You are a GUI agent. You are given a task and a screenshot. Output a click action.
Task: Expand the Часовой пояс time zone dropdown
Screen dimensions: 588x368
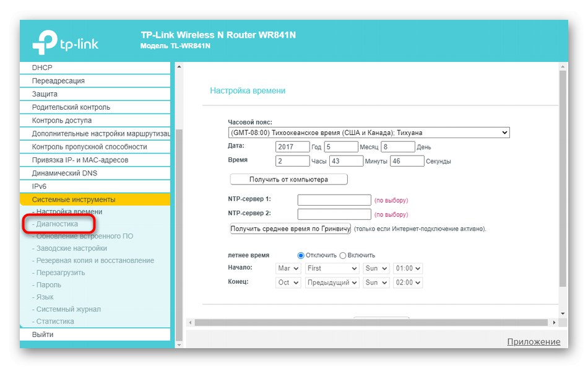coord(369,133)
